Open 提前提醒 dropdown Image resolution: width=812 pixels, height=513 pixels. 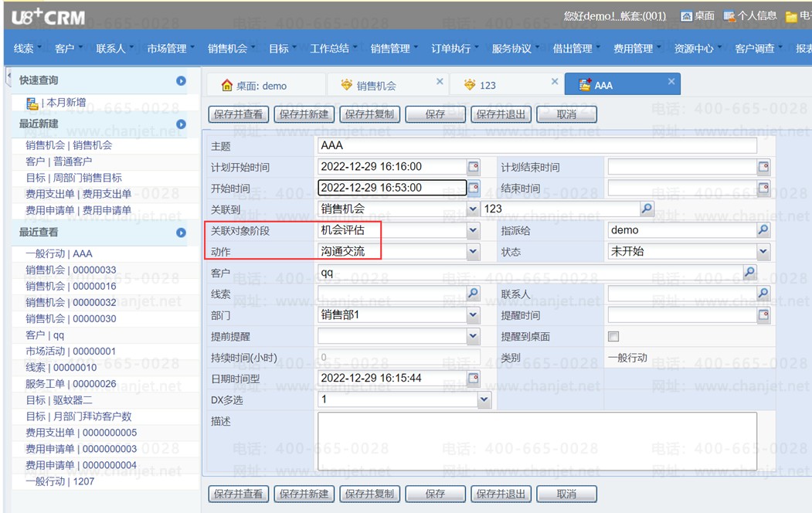473,336
